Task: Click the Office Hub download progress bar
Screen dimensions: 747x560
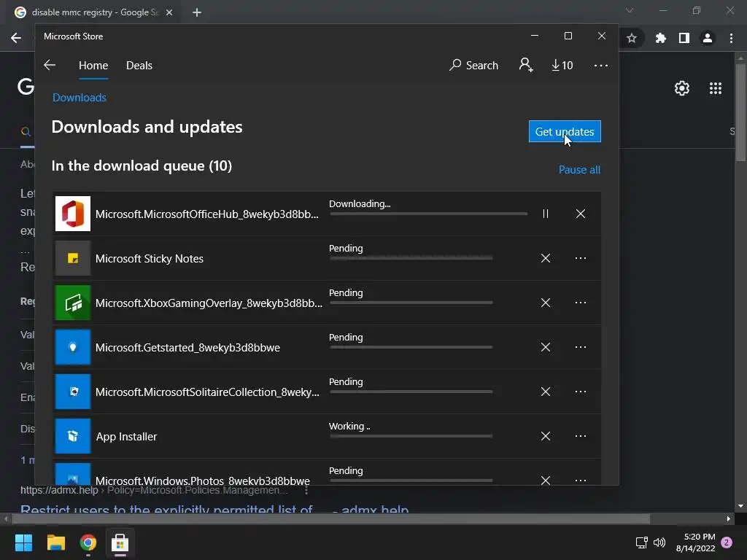Action: coord(428,214)
